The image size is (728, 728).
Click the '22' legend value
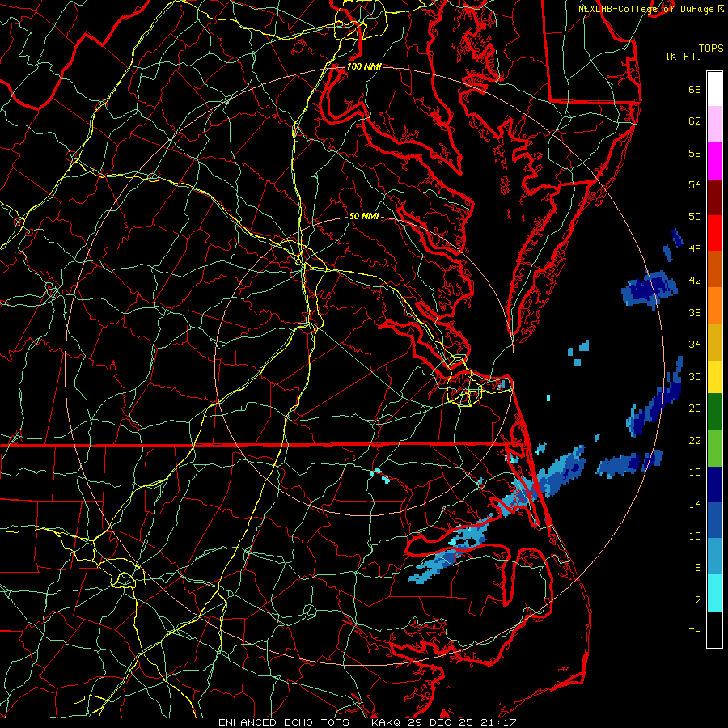point(695,440)
